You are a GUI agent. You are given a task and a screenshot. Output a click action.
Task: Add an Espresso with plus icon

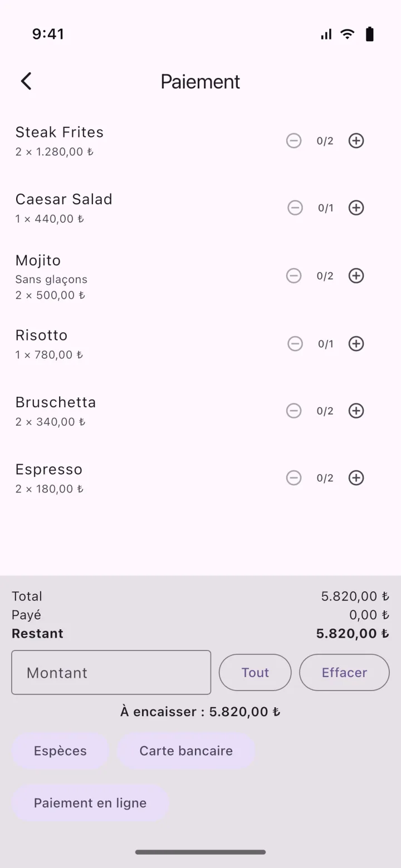(x=356, y=478)
